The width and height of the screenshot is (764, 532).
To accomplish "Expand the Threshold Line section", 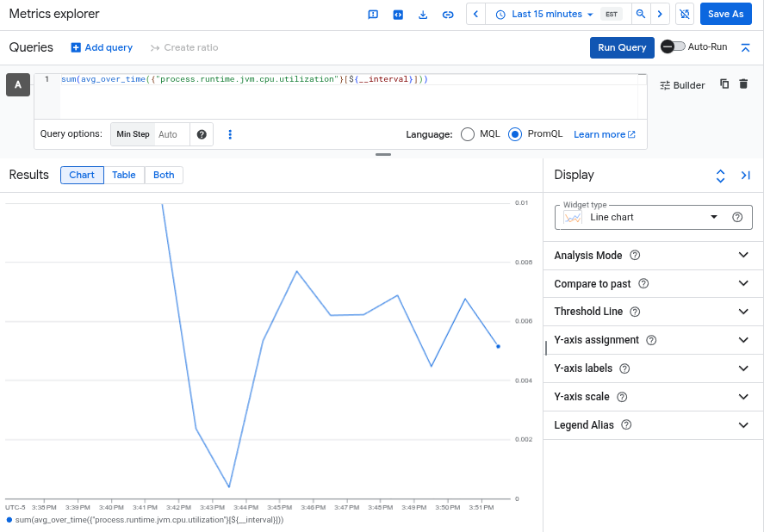I will pyautogui.click(x=652, y=311).
